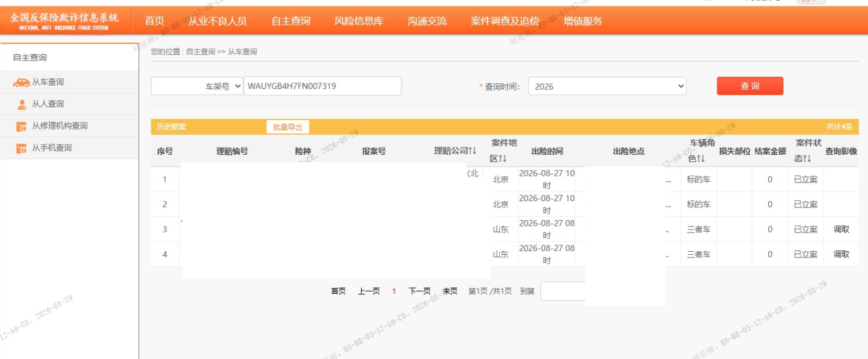868x359 pixels.
Task: Click the 全国反保险欺诈信息系统 logo
Action: pos(65,20)
